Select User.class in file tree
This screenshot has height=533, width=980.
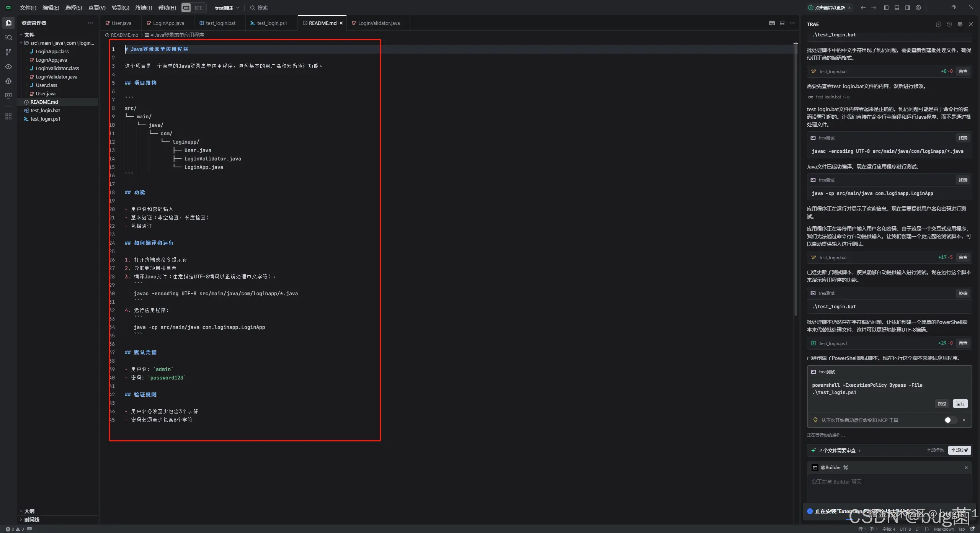coord(46,85)
